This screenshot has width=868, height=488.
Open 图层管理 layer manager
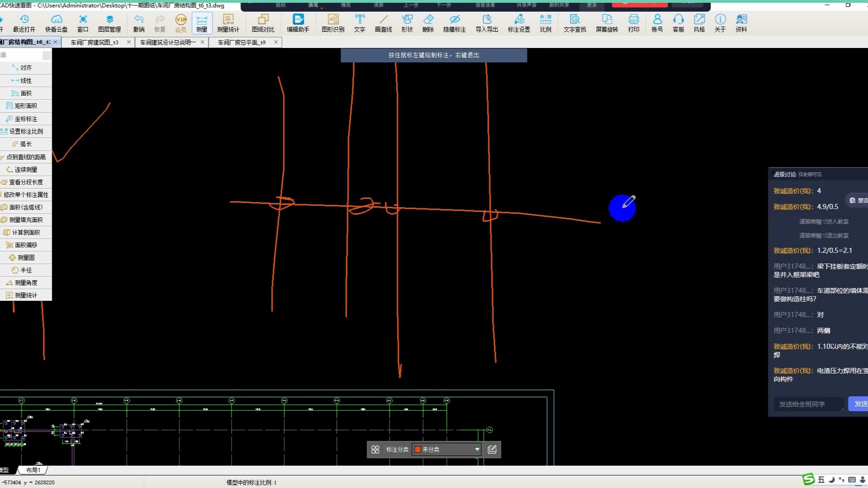point(109,23)
